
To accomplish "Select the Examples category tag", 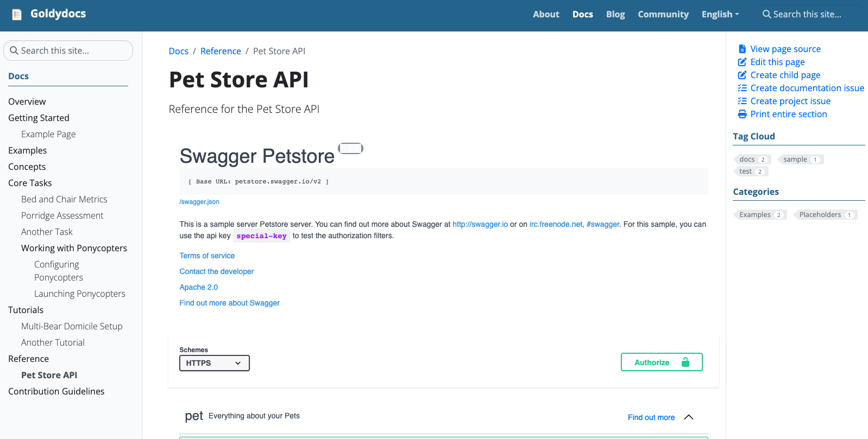I will 760,214.
